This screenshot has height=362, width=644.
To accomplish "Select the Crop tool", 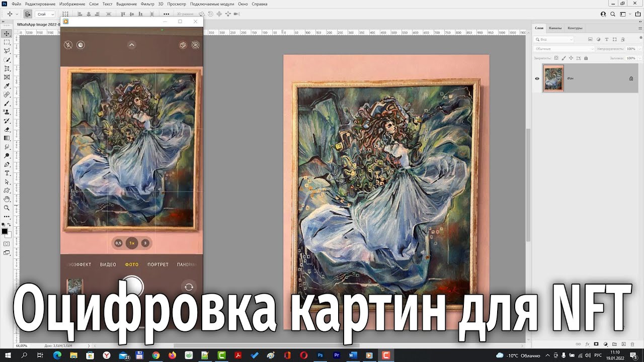I will (x=7, y=68).
